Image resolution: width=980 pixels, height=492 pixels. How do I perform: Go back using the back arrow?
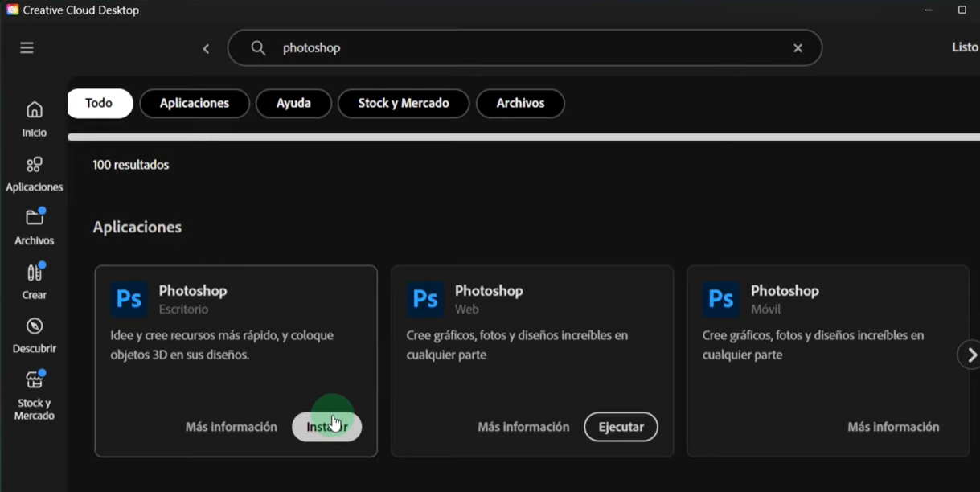(206, 47)
